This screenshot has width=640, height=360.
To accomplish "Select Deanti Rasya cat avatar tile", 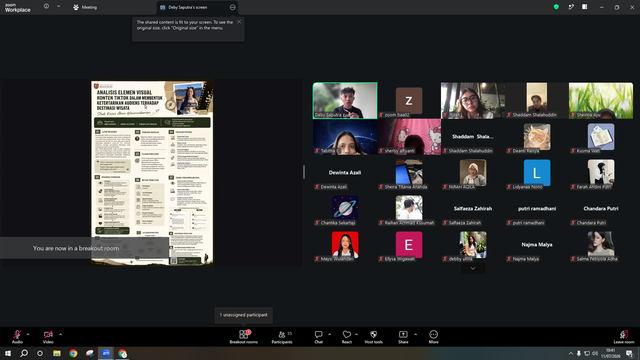I will tap(537, 137).
